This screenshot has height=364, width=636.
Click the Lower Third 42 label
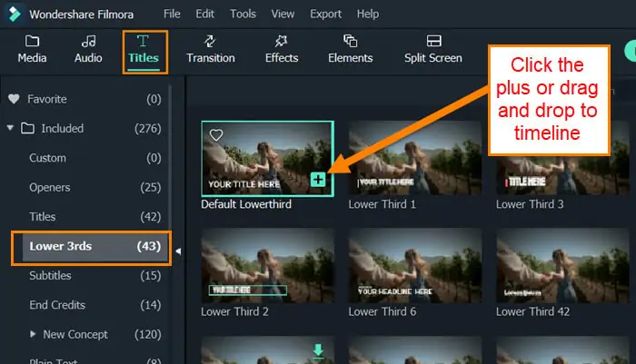[x=532, y=311]
